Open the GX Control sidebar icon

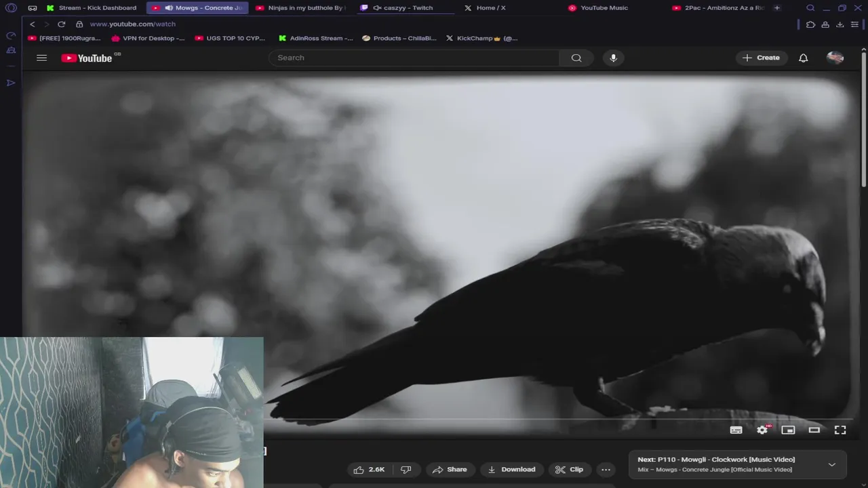11,35
